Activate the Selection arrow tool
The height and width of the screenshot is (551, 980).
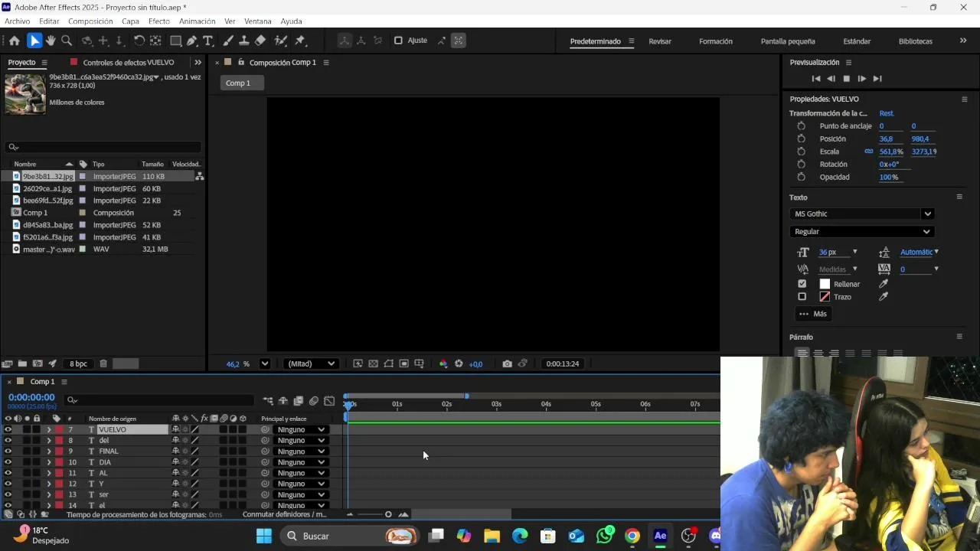(x=34, y=41)
